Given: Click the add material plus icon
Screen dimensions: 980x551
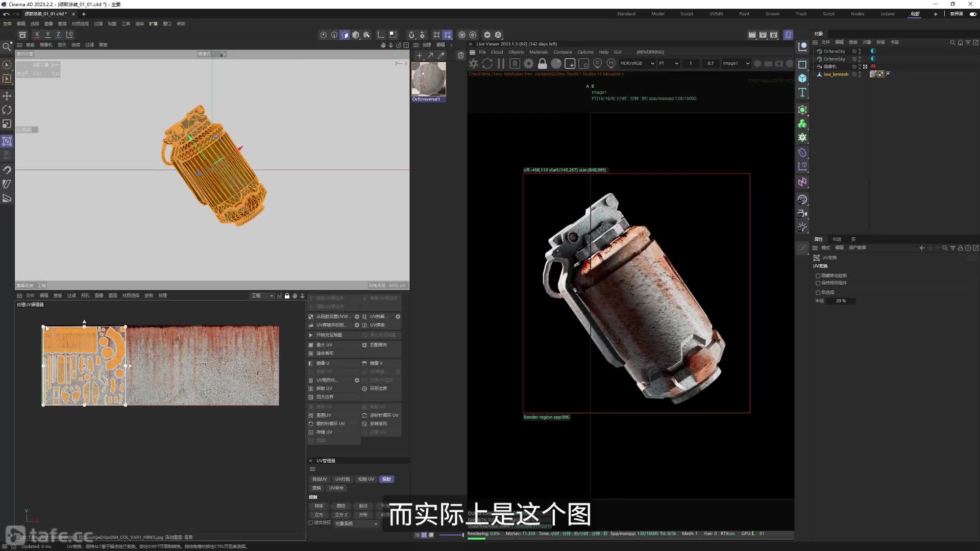Looking at the screenshot, I should point(419,55).
